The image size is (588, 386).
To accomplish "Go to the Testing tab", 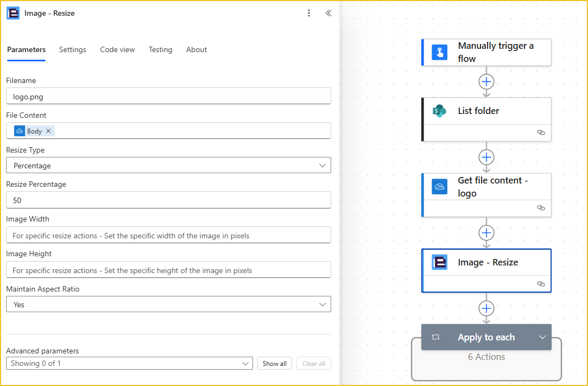I will click(x=160, y=49).
